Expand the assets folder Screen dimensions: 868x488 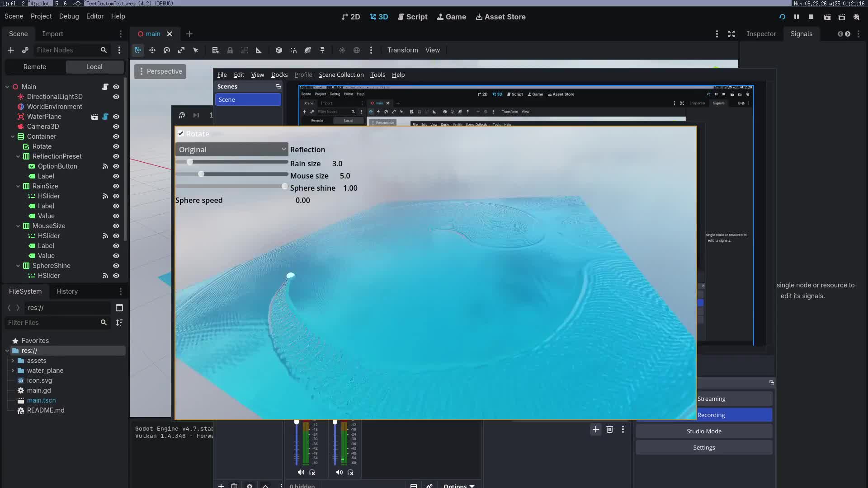13,361
